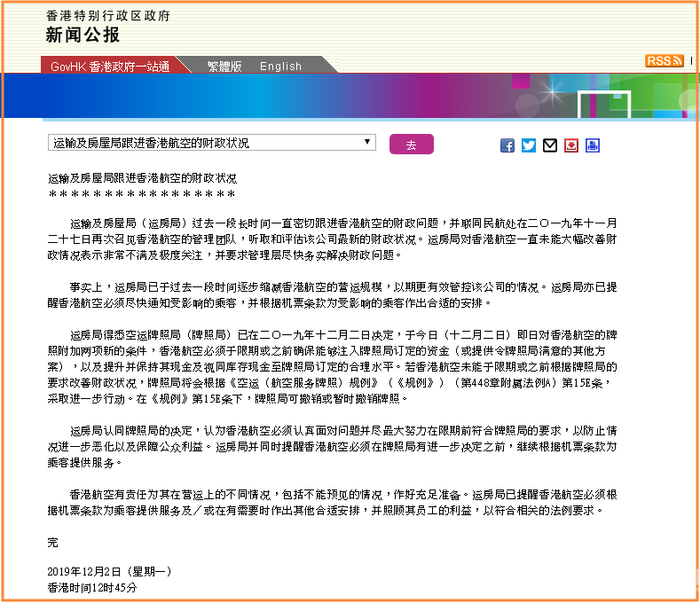Open the GovHK 香港政府一站通 tab
700x603 pixels.
point(110,67)
